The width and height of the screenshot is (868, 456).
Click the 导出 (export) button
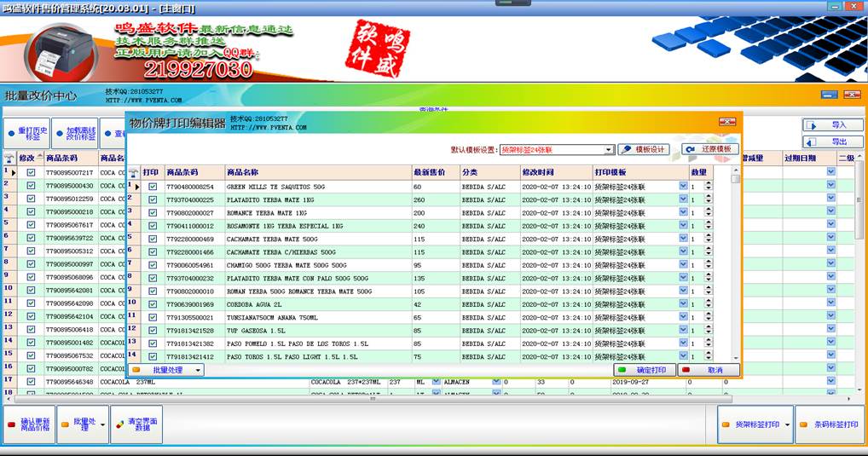[x=833, y=142]
